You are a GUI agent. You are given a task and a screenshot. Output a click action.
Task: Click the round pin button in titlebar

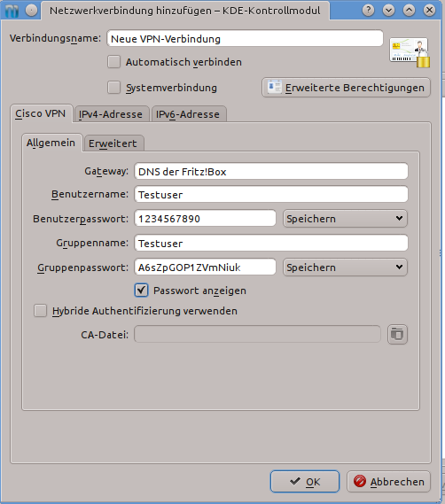(31, 11)
